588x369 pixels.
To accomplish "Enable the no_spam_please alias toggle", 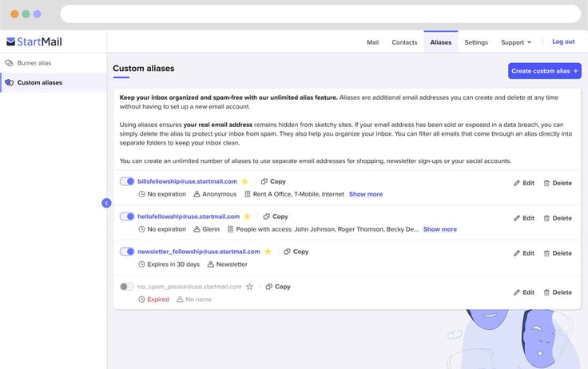I will [127, 287].
